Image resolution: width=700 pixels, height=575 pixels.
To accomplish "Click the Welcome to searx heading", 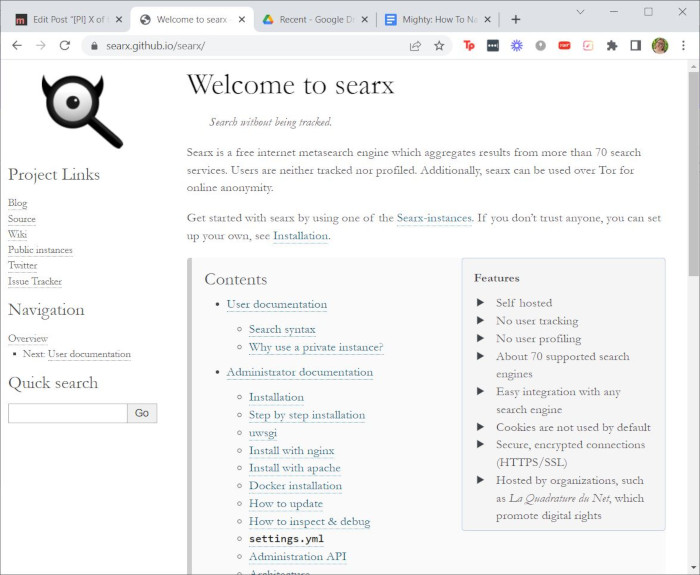I will (x=291, y=84).
